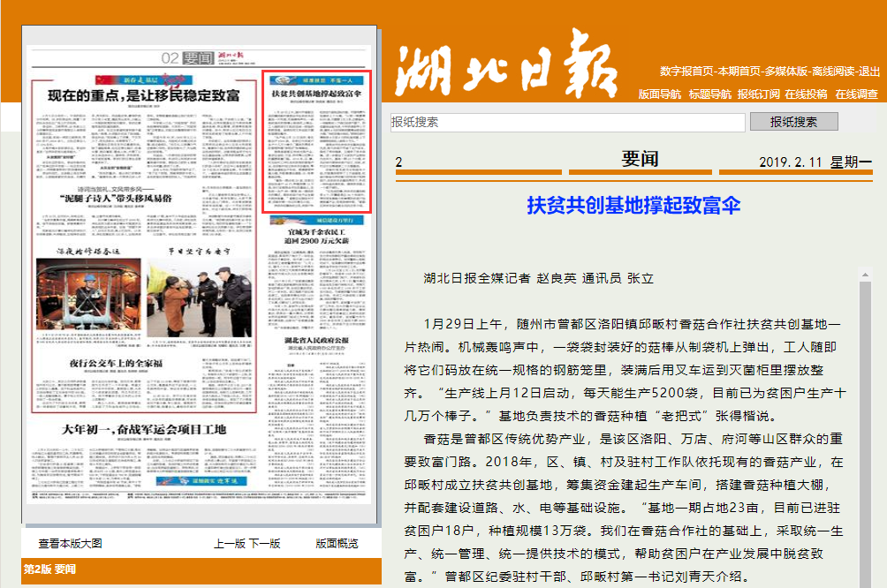Click the article text vertical scrollbar
The height and width of the screenshot is (588, 887).
(x=865, y=424)
